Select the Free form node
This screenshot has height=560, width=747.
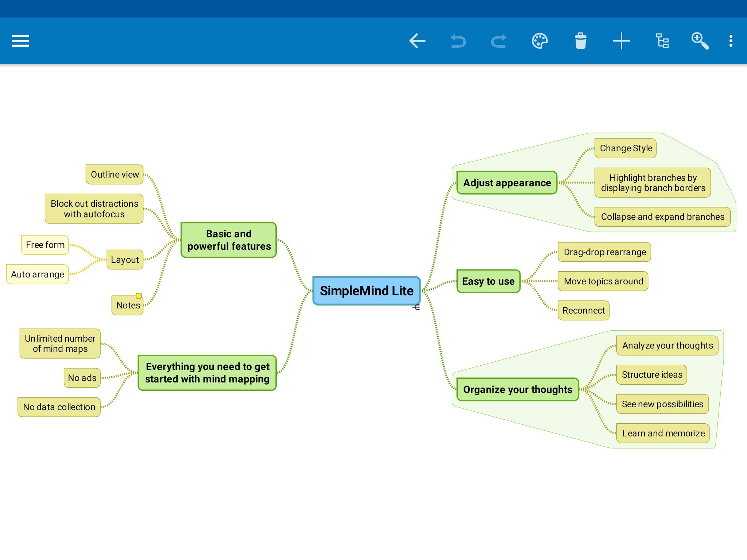point(45,245)
